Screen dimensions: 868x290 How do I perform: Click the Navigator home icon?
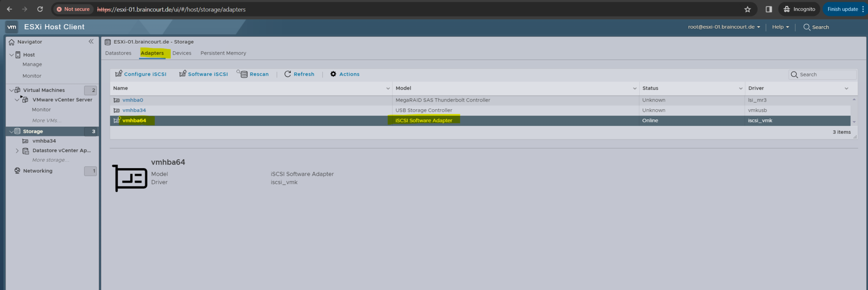(11, 42)
